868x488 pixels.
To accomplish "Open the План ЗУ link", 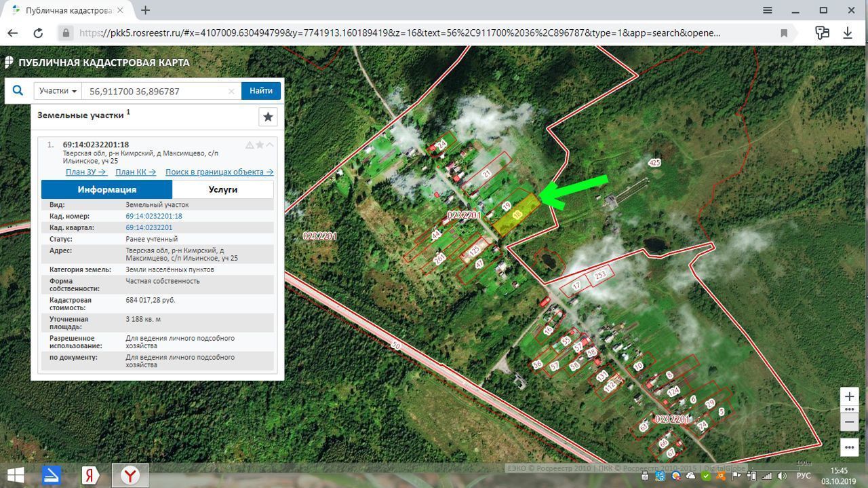I will (86, 172).
